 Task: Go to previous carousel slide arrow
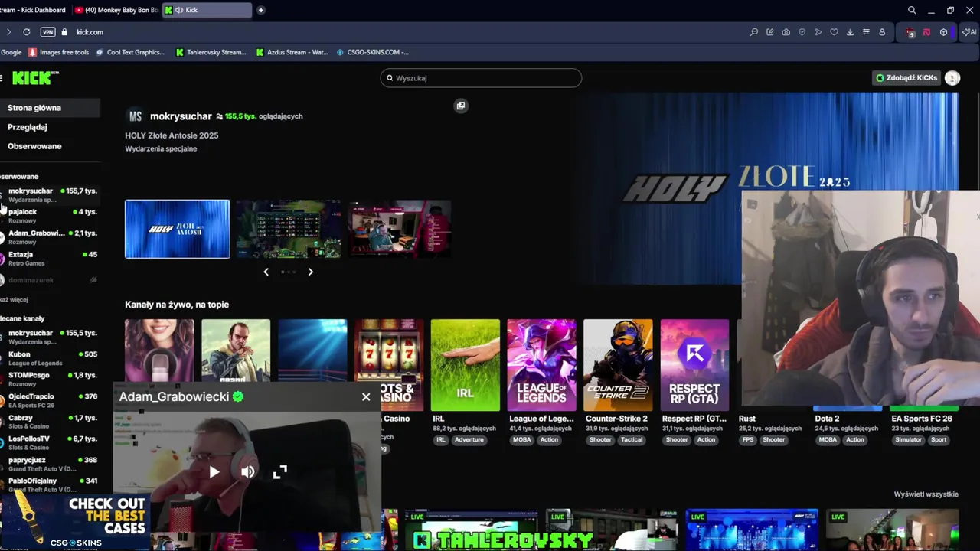click(266, 272)
